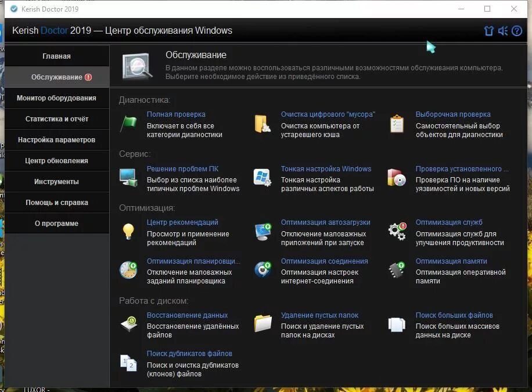The height and width of the screenshot is (392, 532).
Task: Click the large Обслуживание magnifier header icon
Action: click(136, 66)
